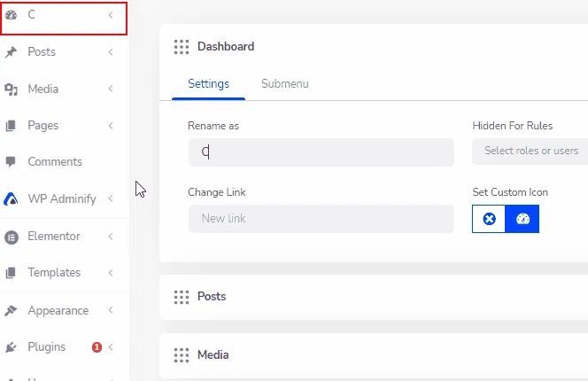Expand the renamed 'C' menu chevron
This screenshot has width=588, height=381.
[110, 15]
